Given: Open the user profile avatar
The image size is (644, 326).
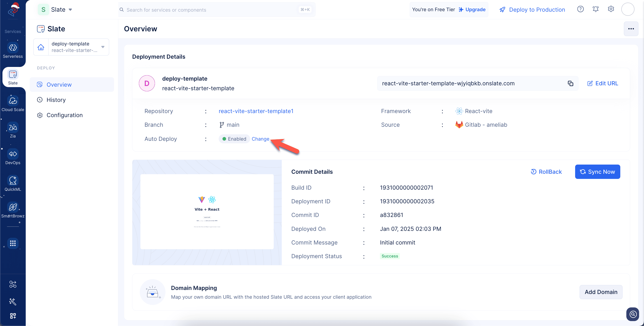Looking at the screenshot, I should (627, 9).
